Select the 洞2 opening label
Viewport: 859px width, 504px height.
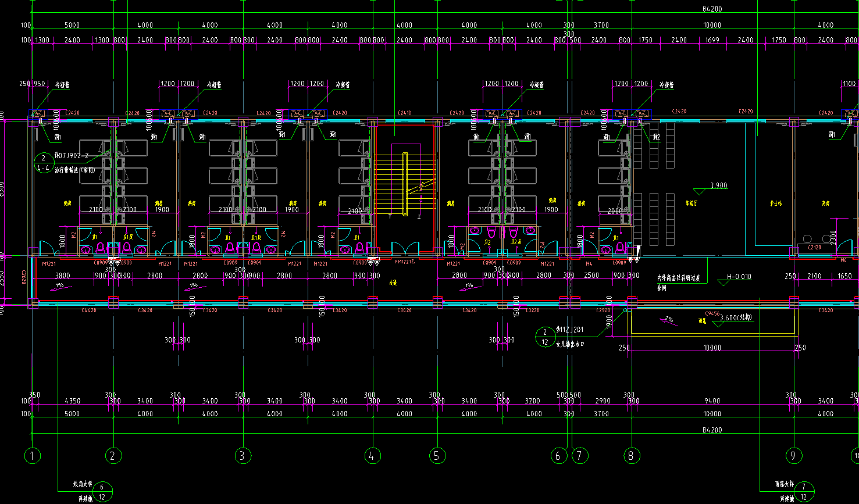657,137
